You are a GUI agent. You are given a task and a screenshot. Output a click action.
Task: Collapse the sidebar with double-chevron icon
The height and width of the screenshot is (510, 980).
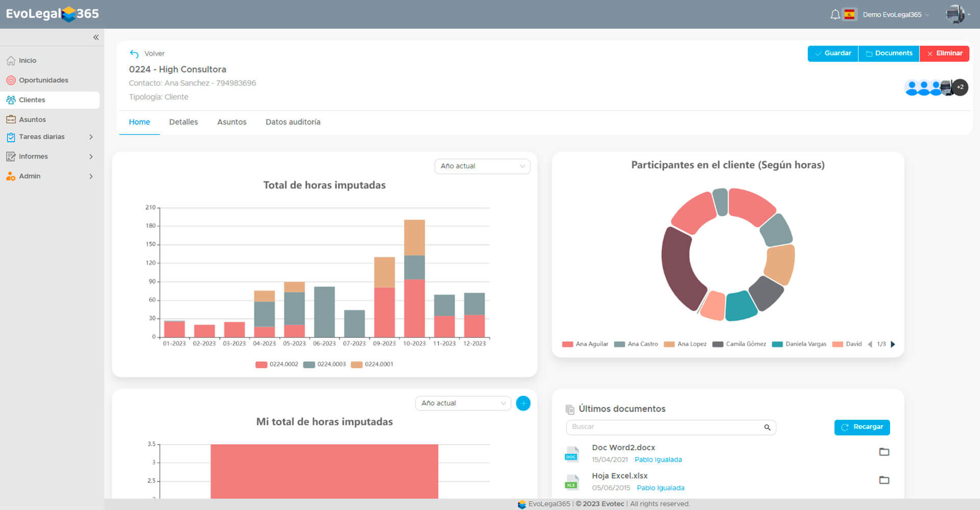(96, 37)
